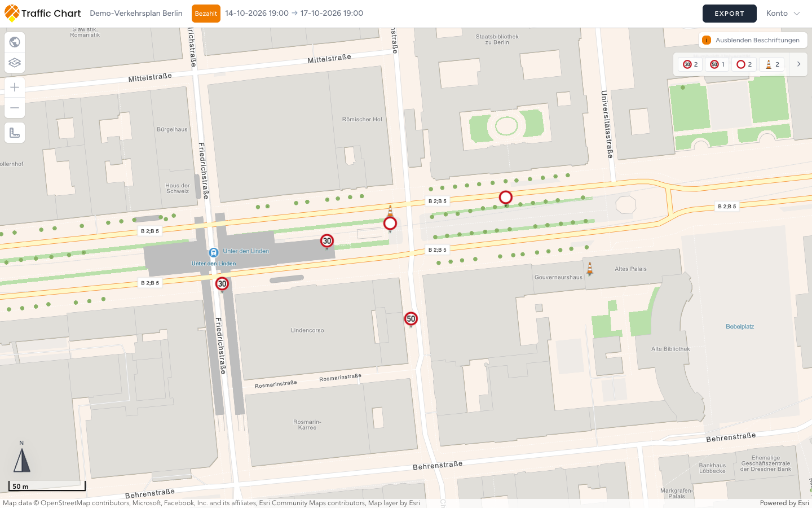Viewport: 812px width, 508px height.
Task: Click the Lindencorso building label
Action: 307,330
